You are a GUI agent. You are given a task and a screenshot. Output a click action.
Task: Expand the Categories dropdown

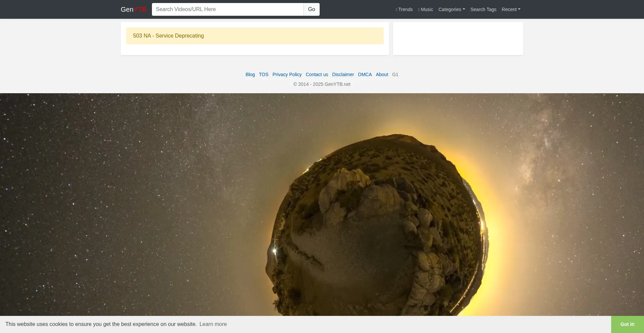451,9
